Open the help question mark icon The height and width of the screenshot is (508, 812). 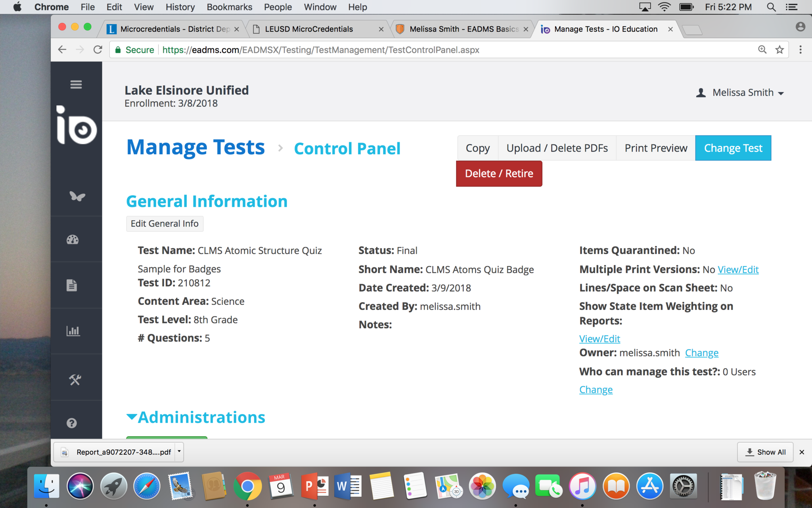pos(72,423)
